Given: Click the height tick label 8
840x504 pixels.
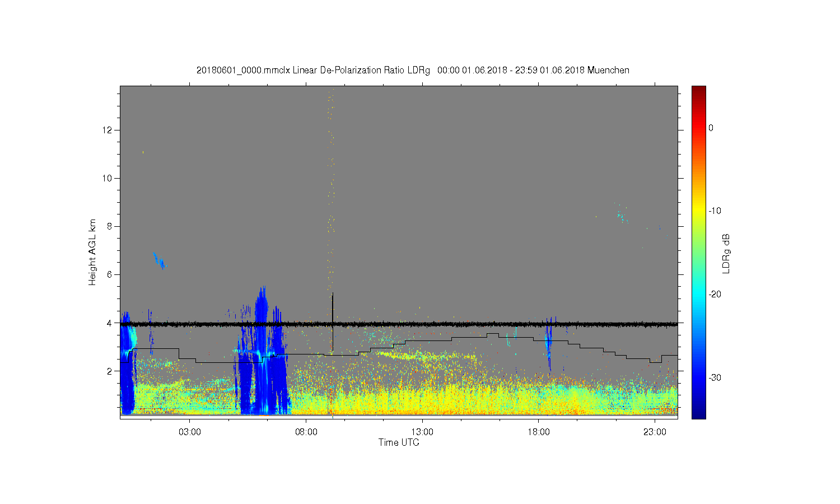Looking at the screenshot, I should [x=110, y=226].
